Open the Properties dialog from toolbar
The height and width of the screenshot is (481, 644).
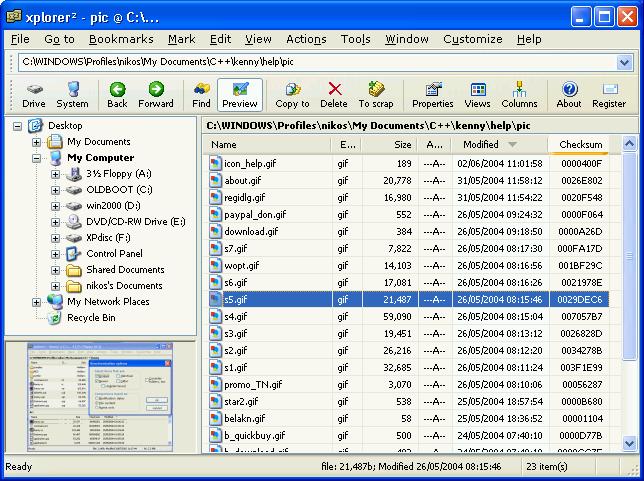coord(432,94)
